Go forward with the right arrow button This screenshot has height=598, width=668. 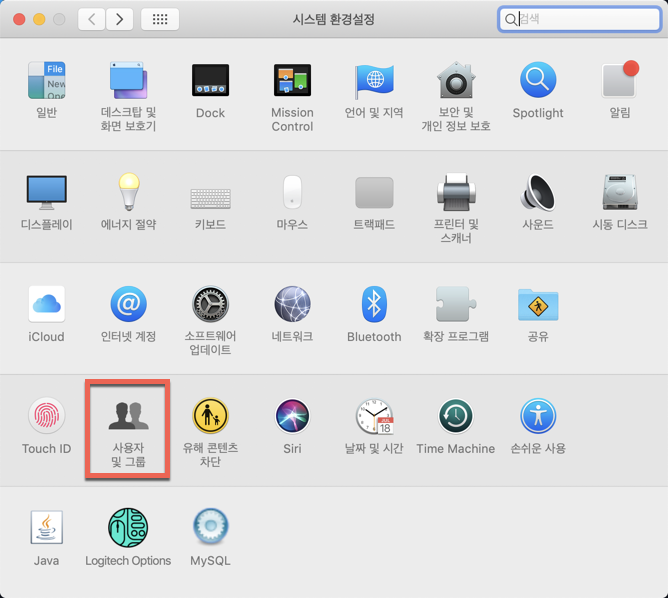119,19
